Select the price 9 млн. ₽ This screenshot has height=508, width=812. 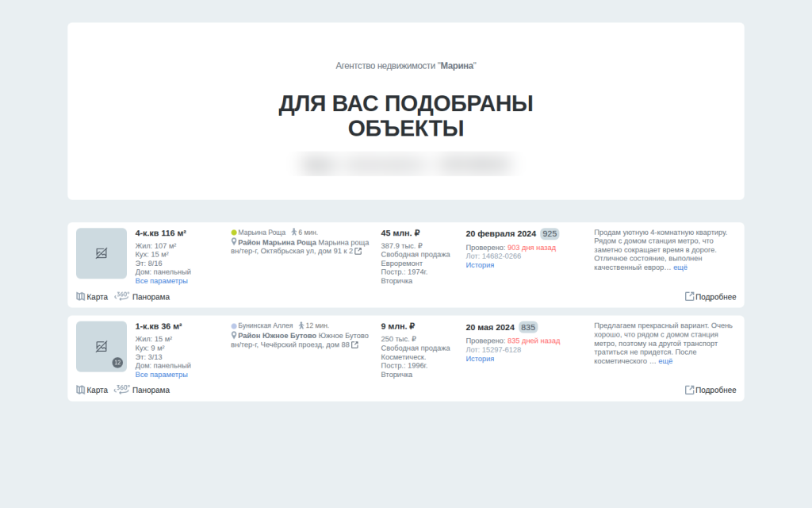click(x=398, y=326)
